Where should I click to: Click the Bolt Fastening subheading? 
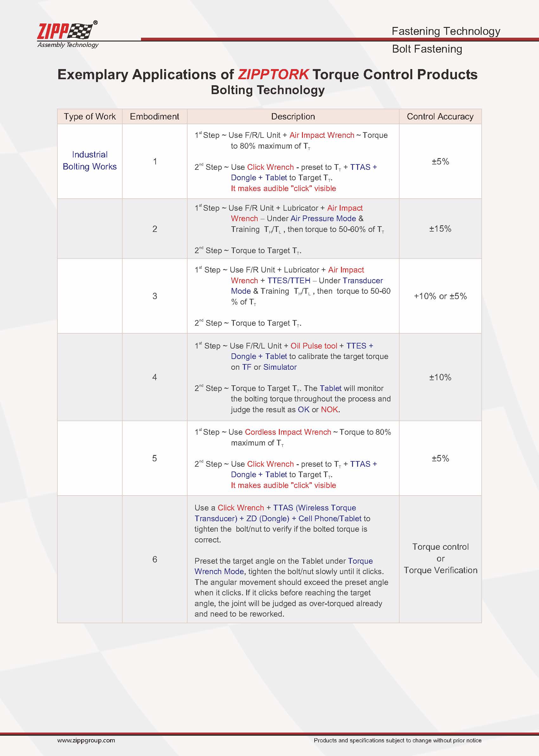pyautogui.click(x=427, y=49)
